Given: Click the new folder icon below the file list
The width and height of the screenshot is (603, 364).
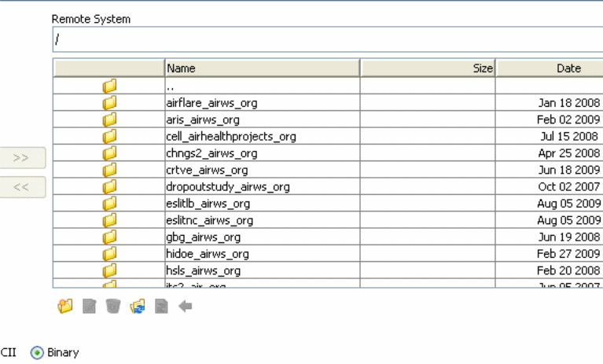Looking at the screenshot, I should (x=64, y=307).
